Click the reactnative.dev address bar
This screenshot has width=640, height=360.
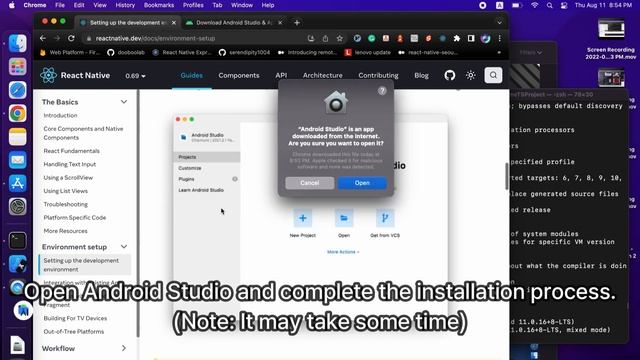point(196,38)
